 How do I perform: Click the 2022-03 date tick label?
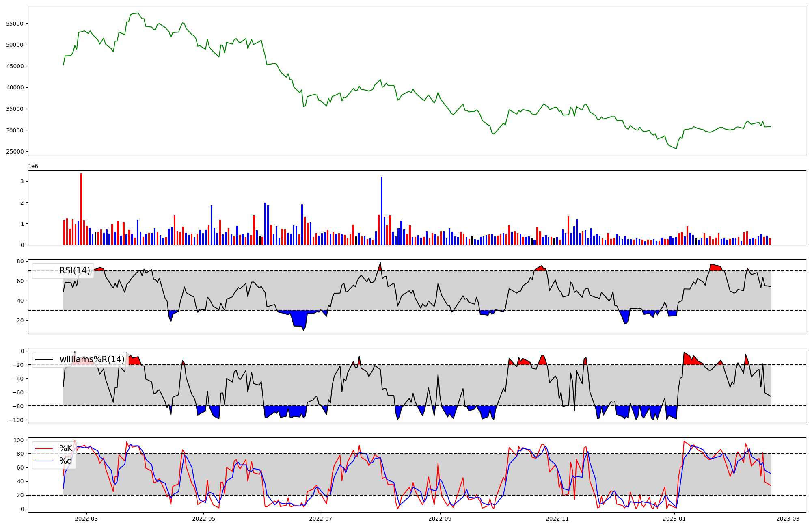(86, 519)
